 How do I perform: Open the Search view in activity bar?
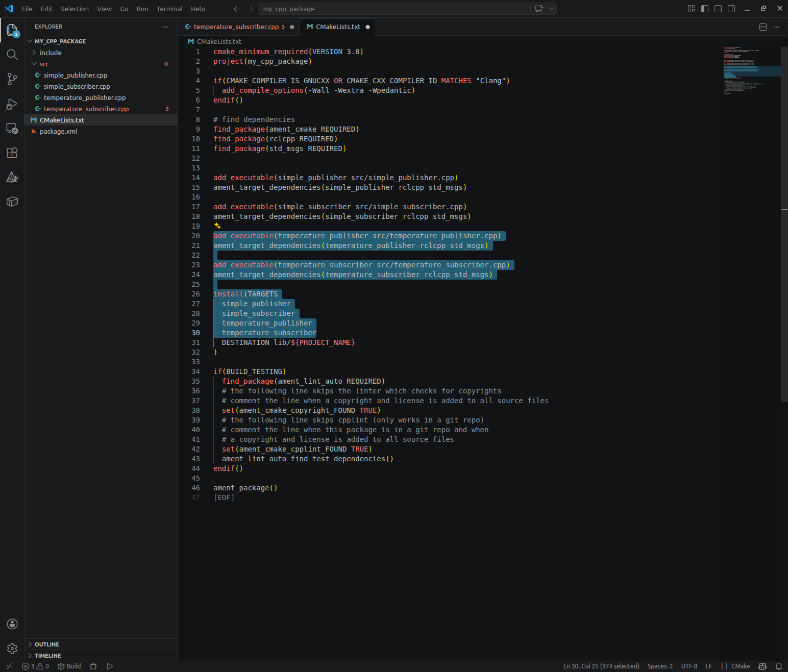tap(12, 55)
